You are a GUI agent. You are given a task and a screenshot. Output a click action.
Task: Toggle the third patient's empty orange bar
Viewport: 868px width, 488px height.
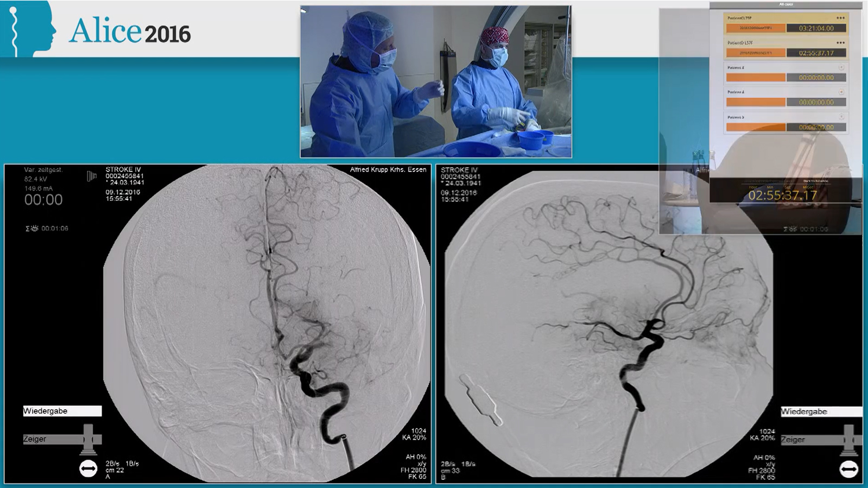pos(756,78)
